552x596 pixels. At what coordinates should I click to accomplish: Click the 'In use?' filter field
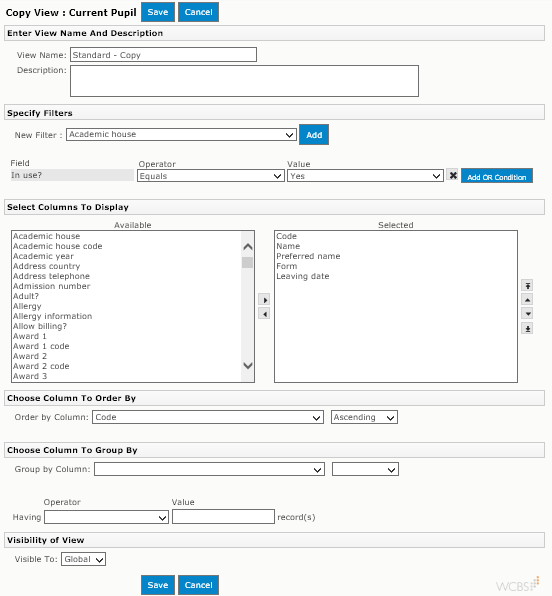tap(72, 175)
